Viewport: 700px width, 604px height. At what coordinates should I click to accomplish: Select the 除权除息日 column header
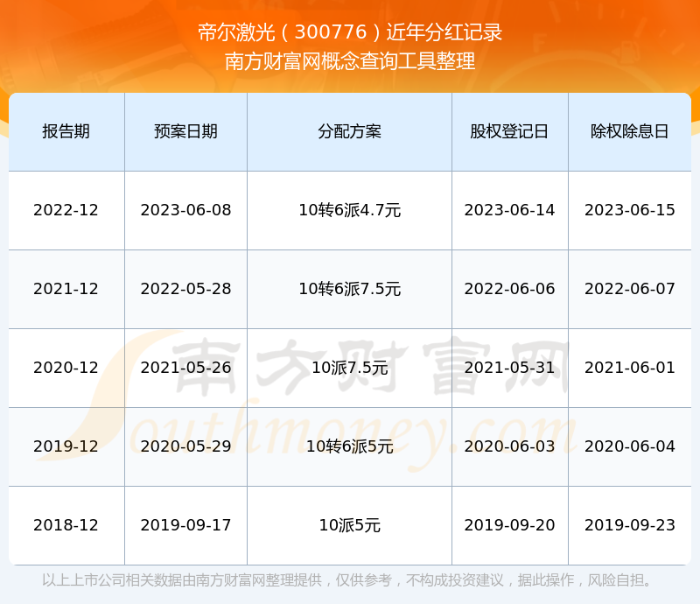629,131
